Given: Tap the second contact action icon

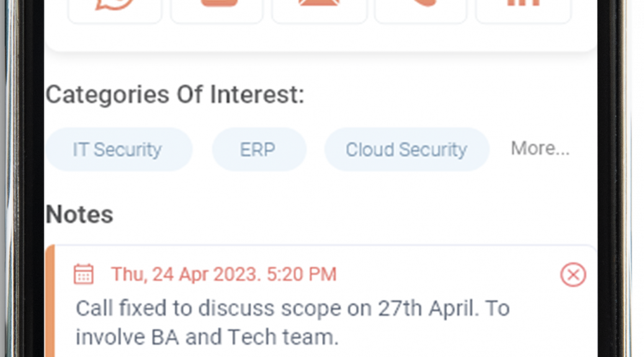Looking at the screenshot, I should coord(219,3).
